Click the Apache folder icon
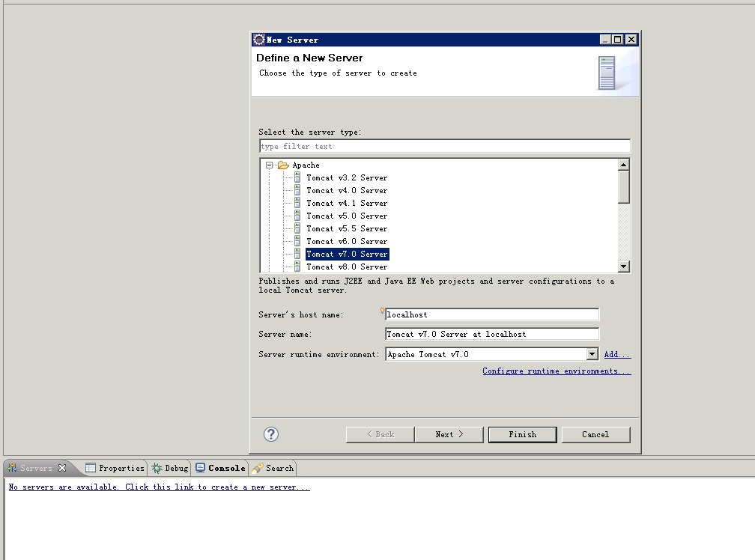Viewport: 755px width, 560px height. tap(284, 165)
